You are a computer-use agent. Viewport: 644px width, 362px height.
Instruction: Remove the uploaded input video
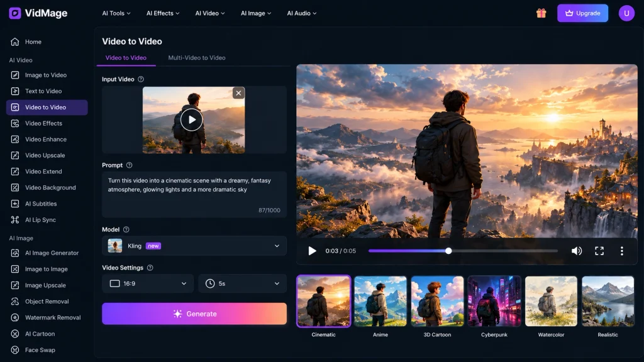pos(238,93)
